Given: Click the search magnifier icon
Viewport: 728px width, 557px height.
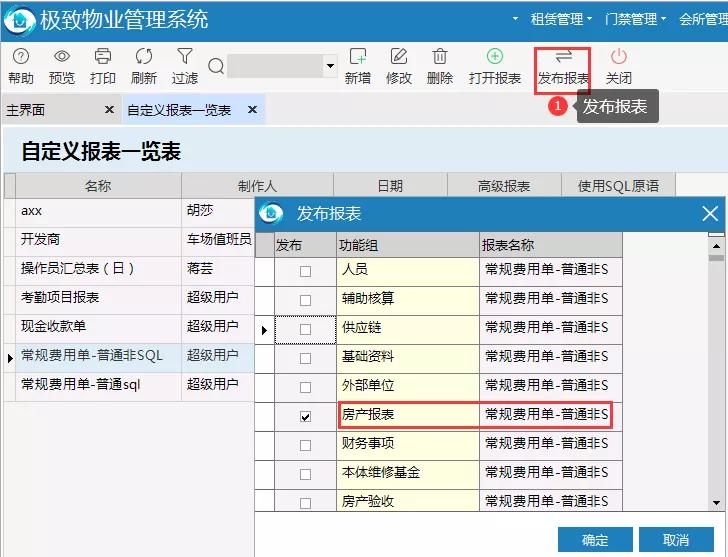Looking at the screenshot, I should coord(216,66).
